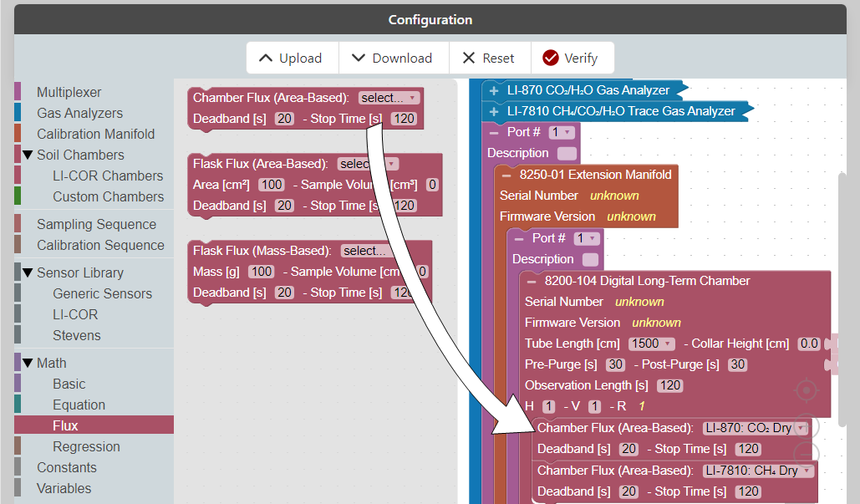Image resolution: width=860 pixels, height=504 pixels.
Task: Select Stevens under Sensor Library
Action: 94,335
